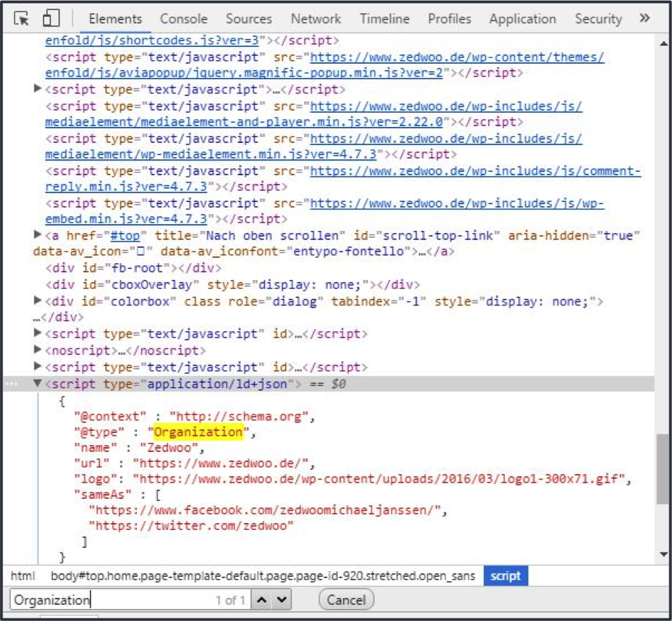Click the vertical scrollbar thumb
This screenshot has width=672, height=621.
pos(663,469)
